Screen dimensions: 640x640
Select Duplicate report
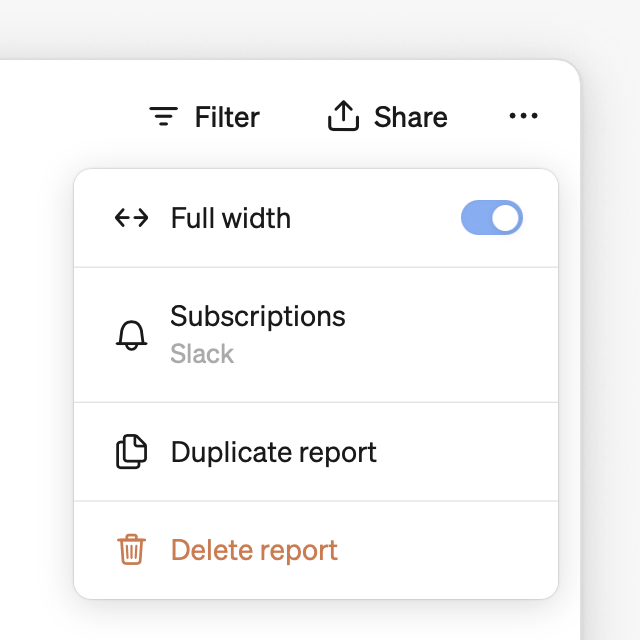pyautogui.click(x=316, y=452)
